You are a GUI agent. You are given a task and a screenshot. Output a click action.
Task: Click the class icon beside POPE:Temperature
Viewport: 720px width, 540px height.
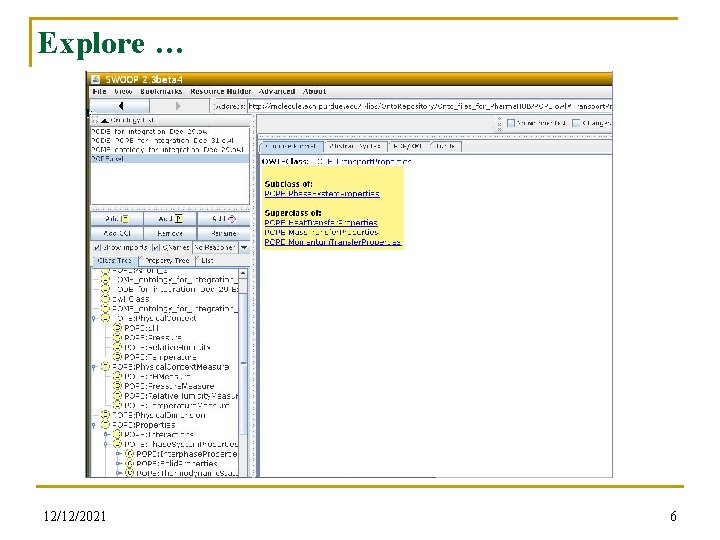117,357
